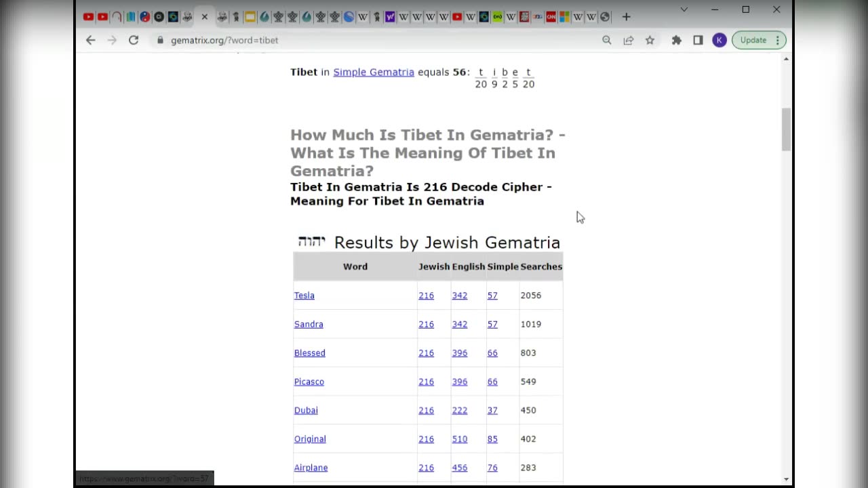The image size is (868, 488).
Task: Click the Word column header
Action: (x=355, y=266)
